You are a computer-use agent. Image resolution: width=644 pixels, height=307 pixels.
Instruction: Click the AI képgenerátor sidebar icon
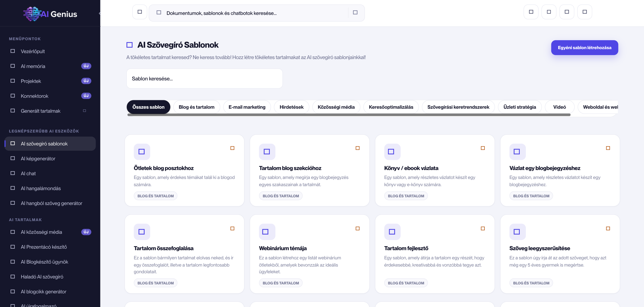[12, 158]
